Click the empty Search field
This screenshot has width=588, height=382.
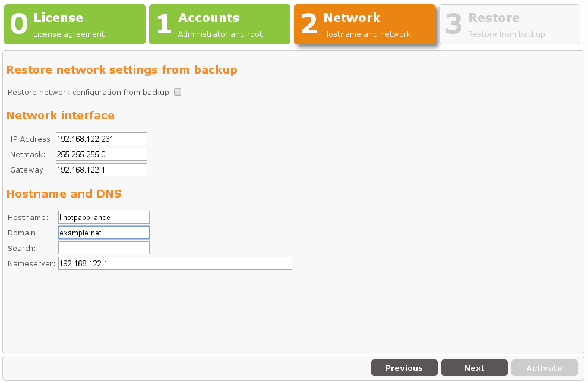pos(104,248)
